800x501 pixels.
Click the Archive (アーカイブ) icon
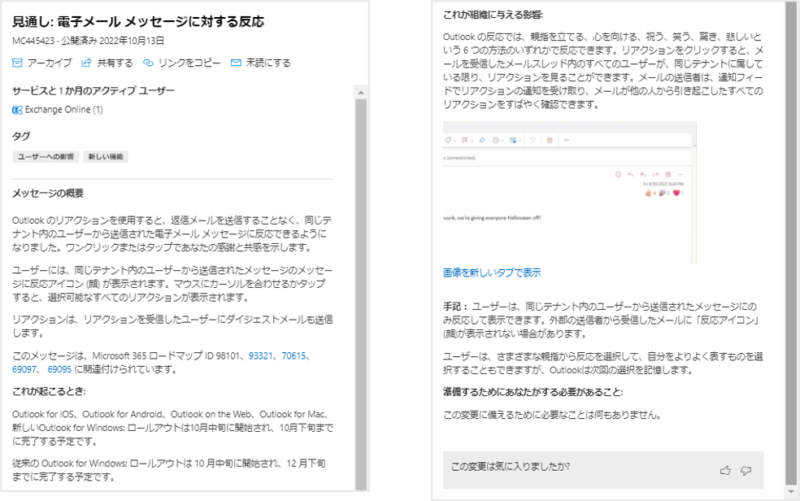(x=17, y=62)
